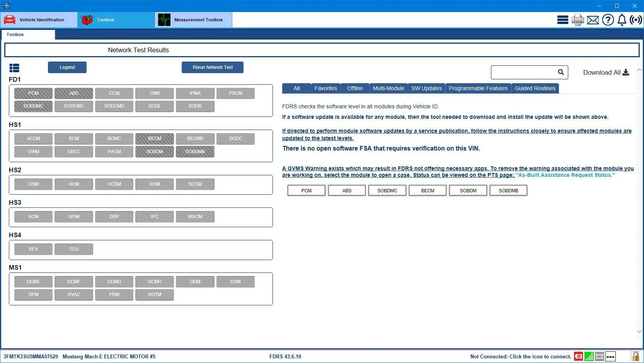Click the printer icon
644x363 pixels.
(x=578, y=20)
